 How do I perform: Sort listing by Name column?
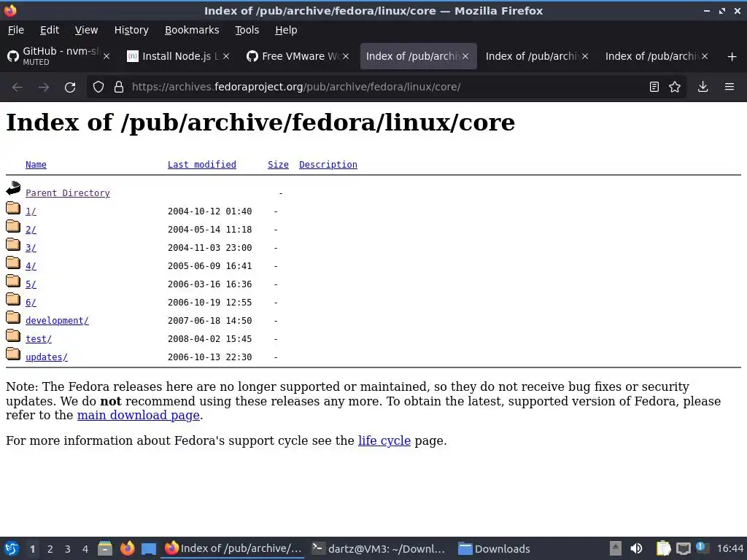point(36,165)
